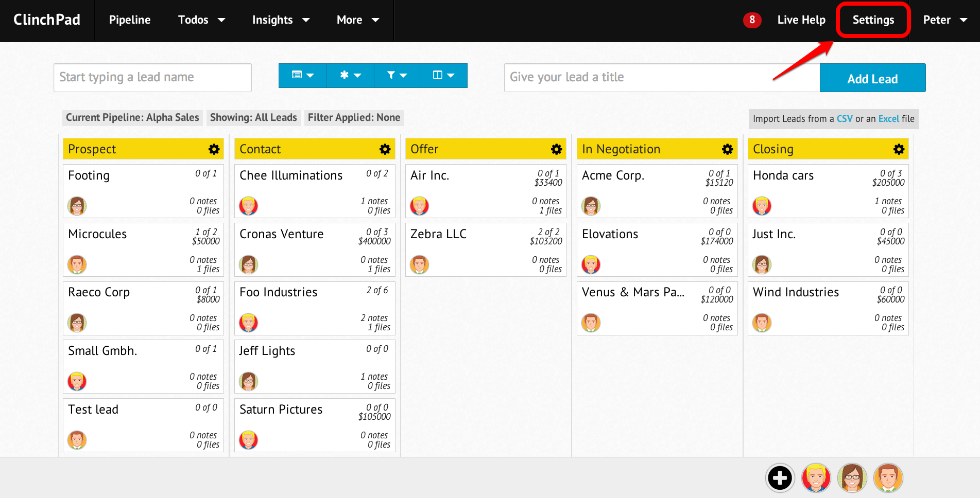Expand the filter funnel dropdown

coord(397,76)
